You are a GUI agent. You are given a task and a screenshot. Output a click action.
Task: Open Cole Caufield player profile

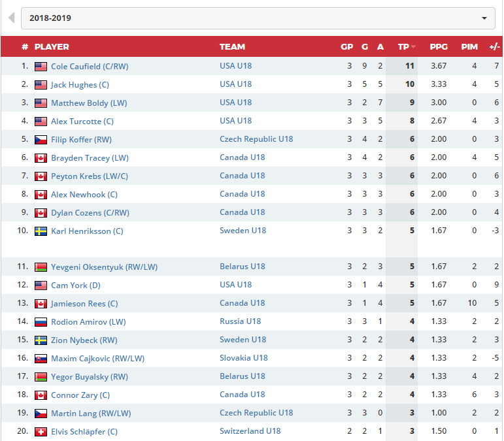tap(90, 67)
